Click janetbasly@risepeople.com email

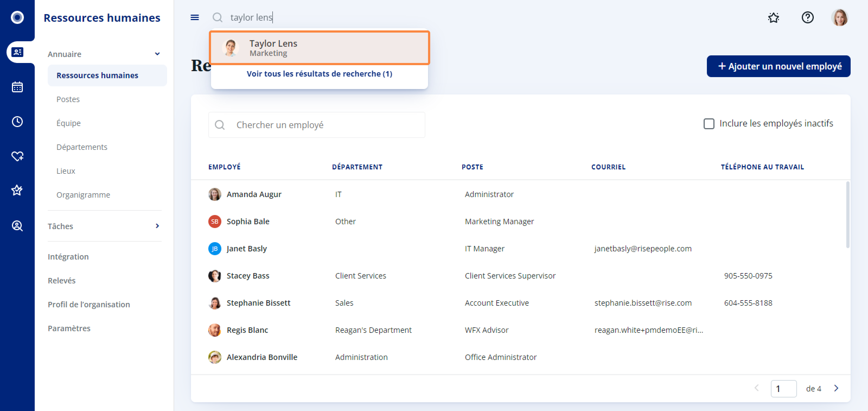pyautogui.click(x=643, y=248)
